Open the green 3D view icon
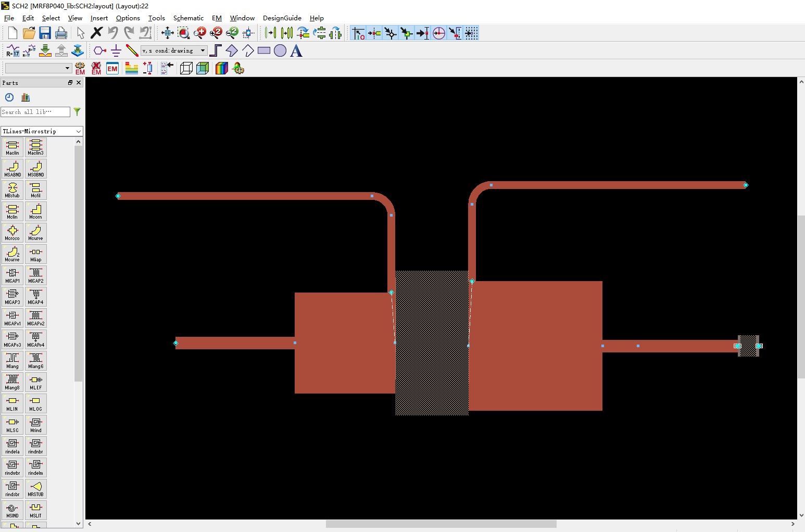The width and height of the screenshot is (805, 532). [203, 68]
